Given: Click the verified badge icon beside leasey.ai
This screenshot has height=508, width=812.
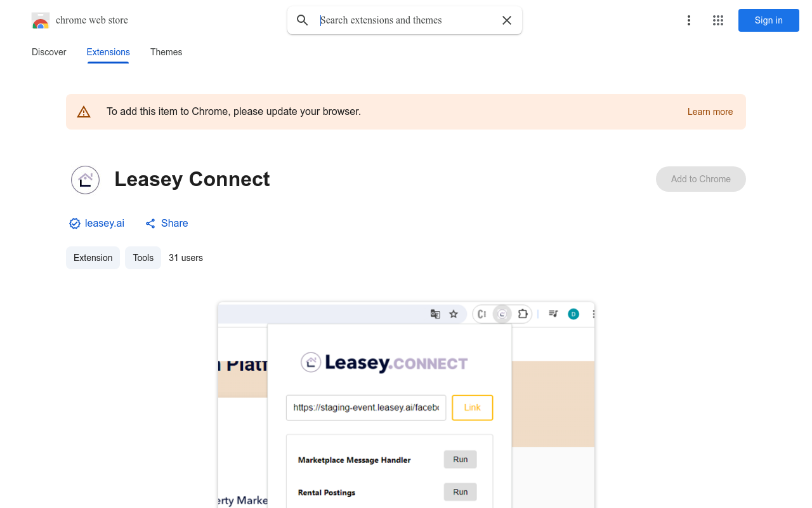Looking at the screenshot, I should tap(75, 224).
